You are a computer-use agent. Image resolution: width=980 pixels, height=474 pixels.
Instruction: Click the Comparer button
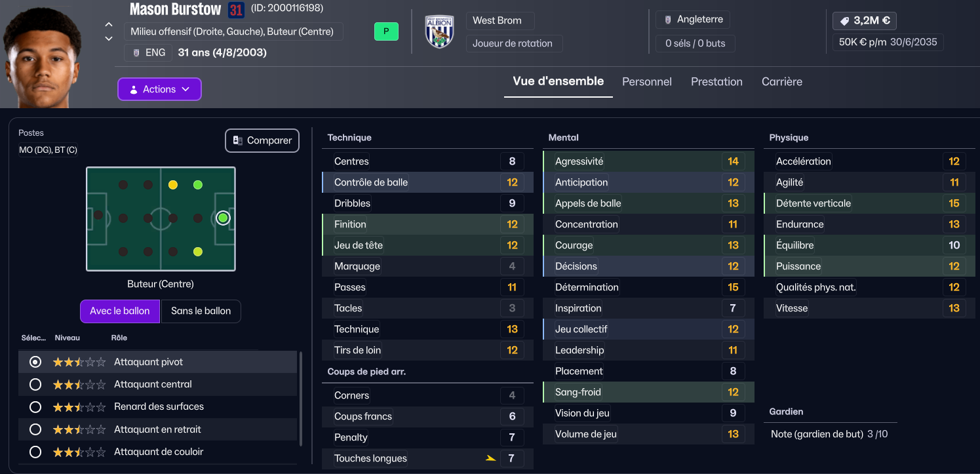(x=262, y=140)
